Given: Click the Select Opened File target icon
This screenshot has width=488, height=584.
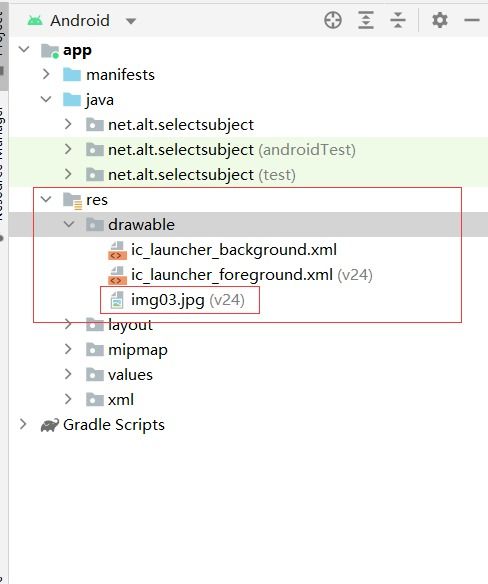Looking at the screenshot, I should [333, 20].
